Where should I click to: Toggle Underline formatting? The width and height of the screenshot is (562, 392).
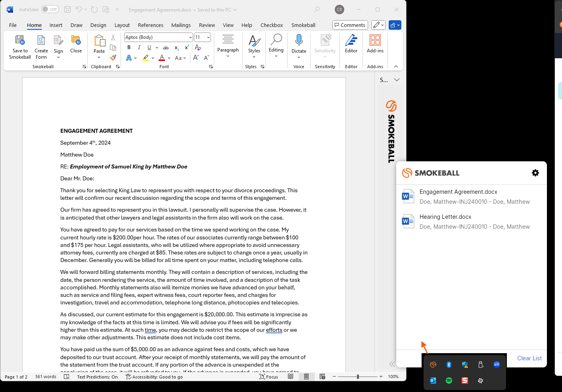[149, 48]
